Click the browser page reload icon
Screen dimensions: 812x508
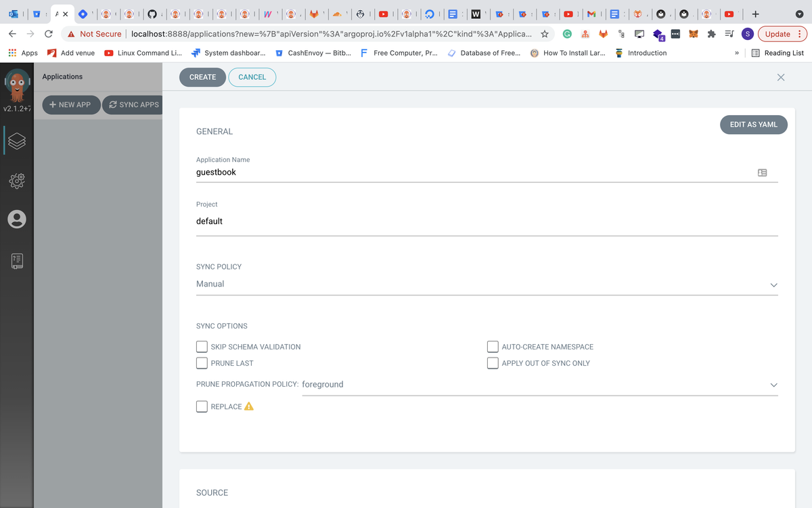47,33
